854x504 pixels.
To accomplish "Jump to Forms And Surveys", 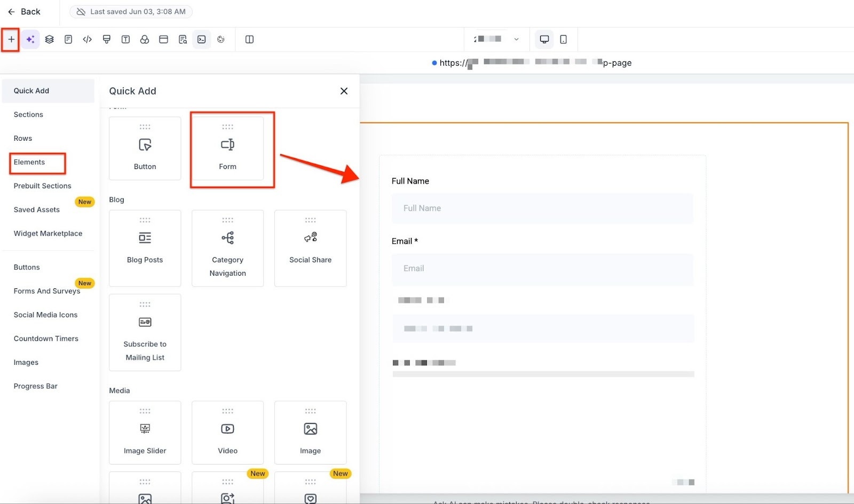I will coord(47,291).
